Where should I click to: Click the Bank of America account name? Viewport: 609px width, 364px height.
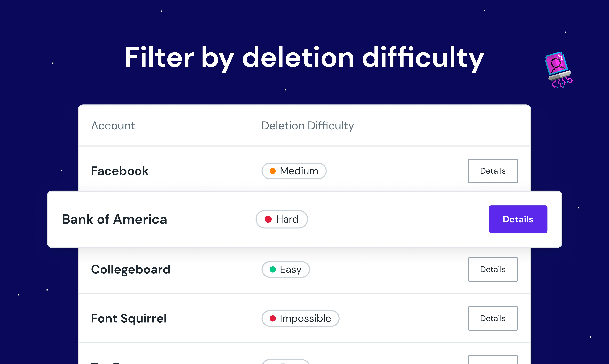(x=114, y=219)
